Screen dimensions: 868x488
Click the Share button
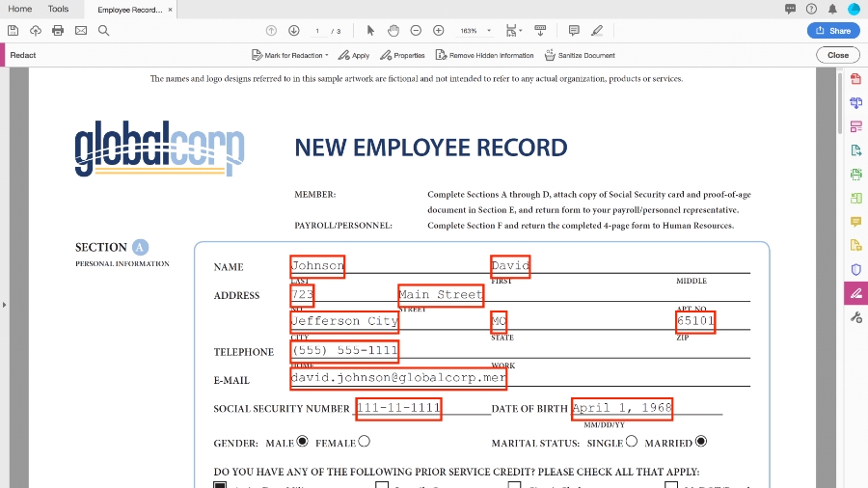833,31
